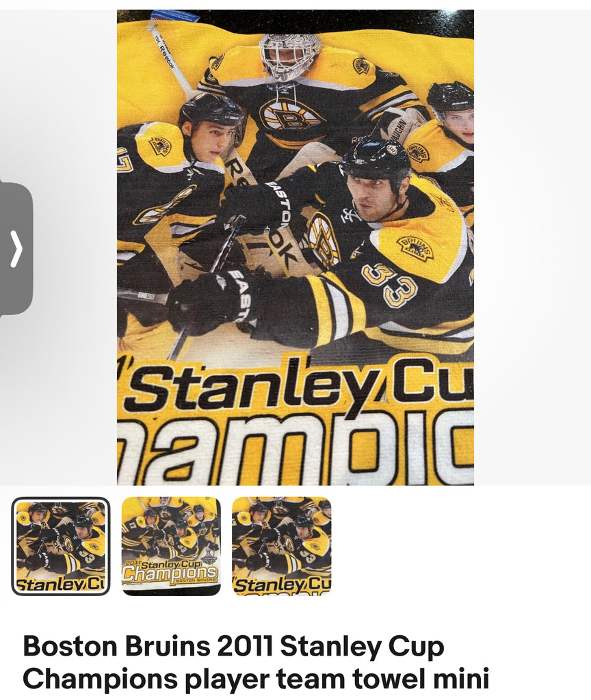Screen dimensions: 591x700
Task: Click the blue tag at the towel's top left corner
Action: [x=175, y=16]
